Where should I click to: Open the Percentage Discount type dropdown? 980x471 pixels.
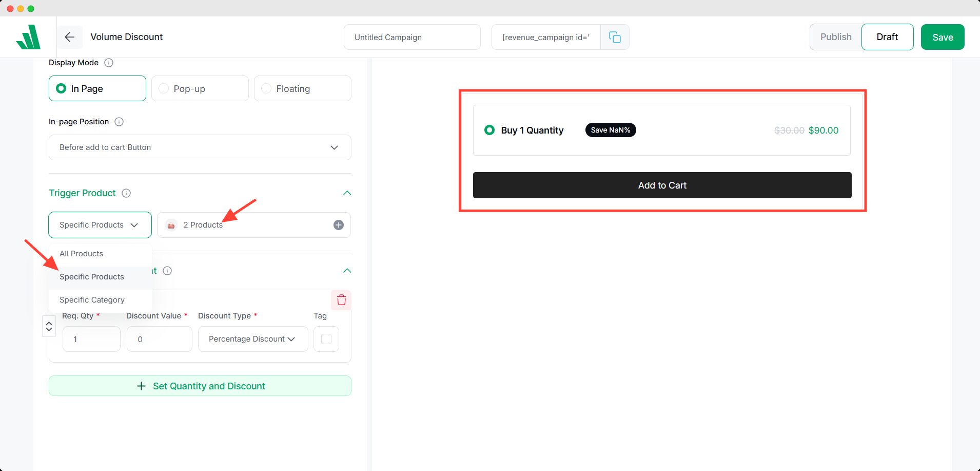253,339
